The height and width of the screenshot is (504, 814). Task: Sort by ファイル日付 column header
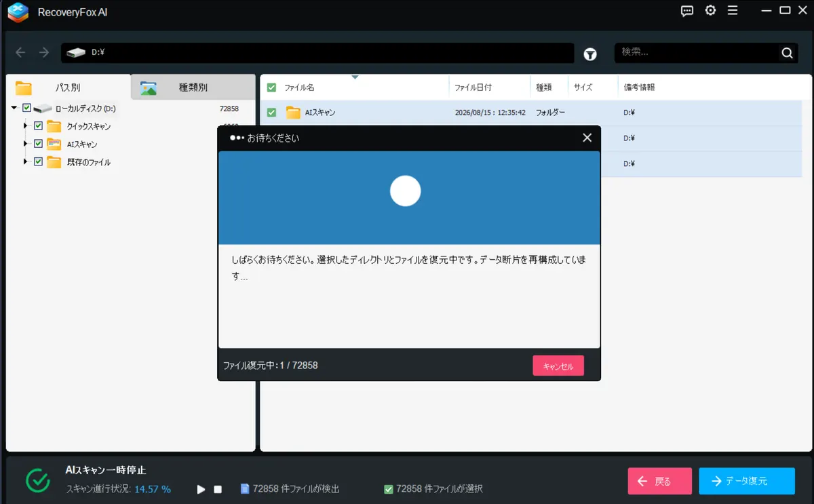pyautogui.click(x=473, y=88)
